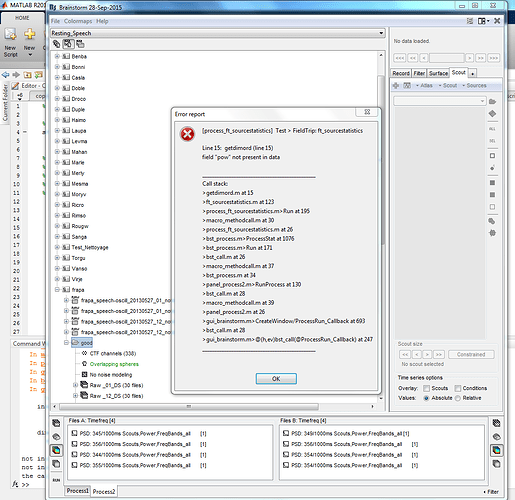Click RUN button in process panel
515x500 pixels.
(x=56, y=480)
